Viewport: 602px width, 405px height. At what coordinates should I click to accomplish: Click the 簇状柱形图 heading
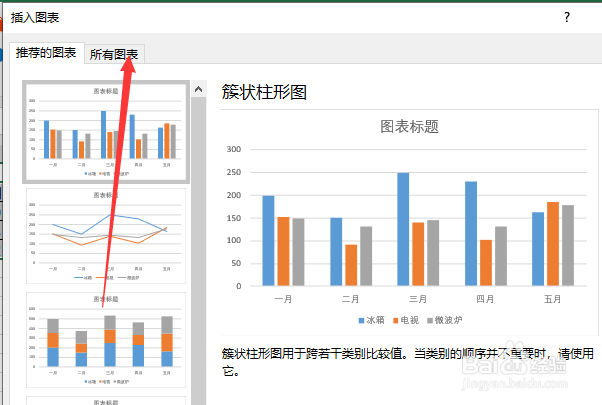pyautogui.click(x=264, y=92)
